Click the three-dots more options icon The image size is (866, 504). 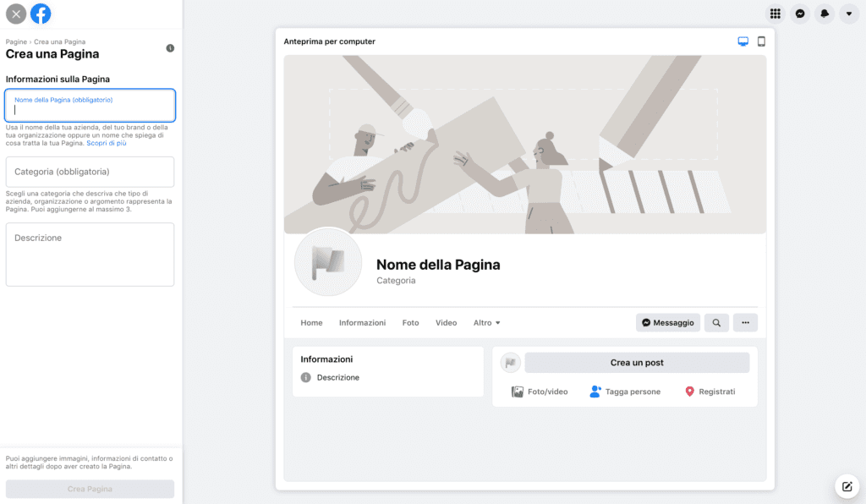[x=745, y=322]
